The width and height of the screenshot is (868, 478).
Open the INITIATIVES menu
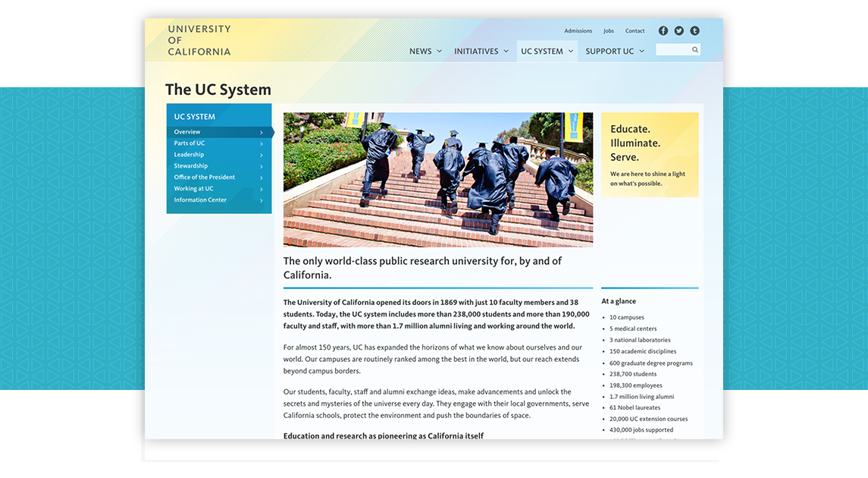(476, 51)
